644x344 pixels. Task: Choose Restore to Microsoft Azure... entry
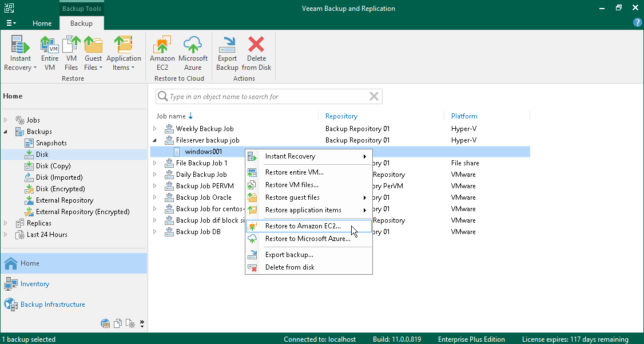coord(308,239)
